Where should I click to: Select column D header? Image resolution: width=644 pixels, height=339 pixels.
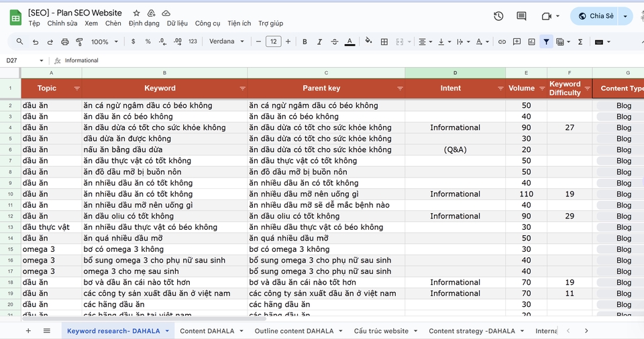pos(455,72)
